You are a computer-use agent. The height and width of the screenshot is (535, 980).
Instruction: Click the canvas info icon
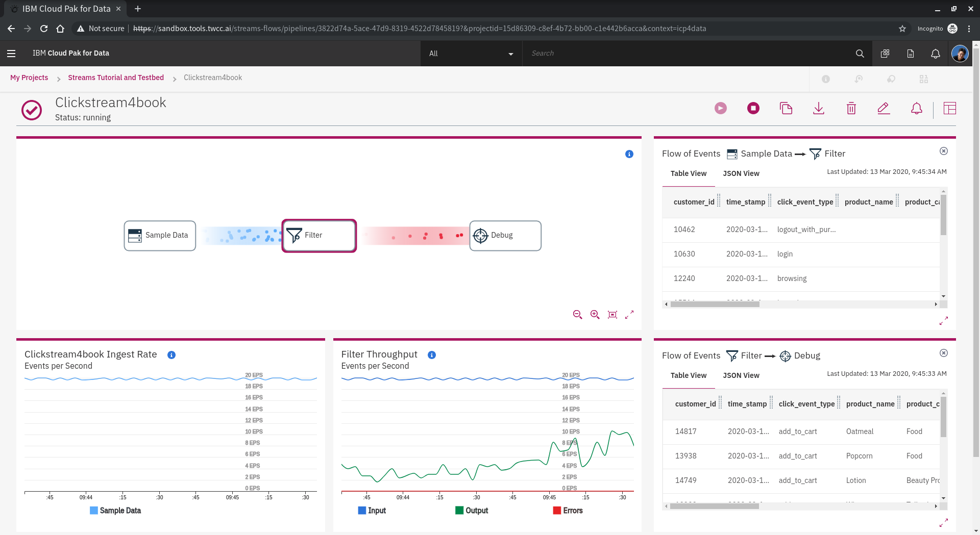pyautogui.click(x=629, y=154)
